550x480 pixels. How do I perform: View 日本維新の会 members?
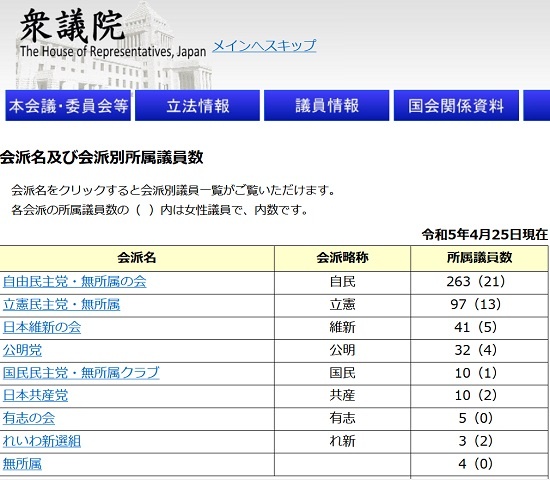click(x=42, y=327)
